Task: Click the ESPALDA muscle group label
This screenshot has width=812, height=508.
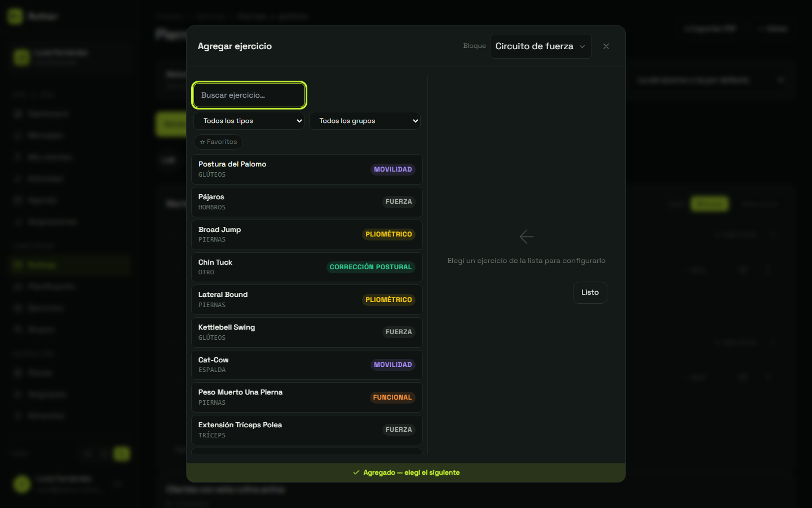Action: 212,370
